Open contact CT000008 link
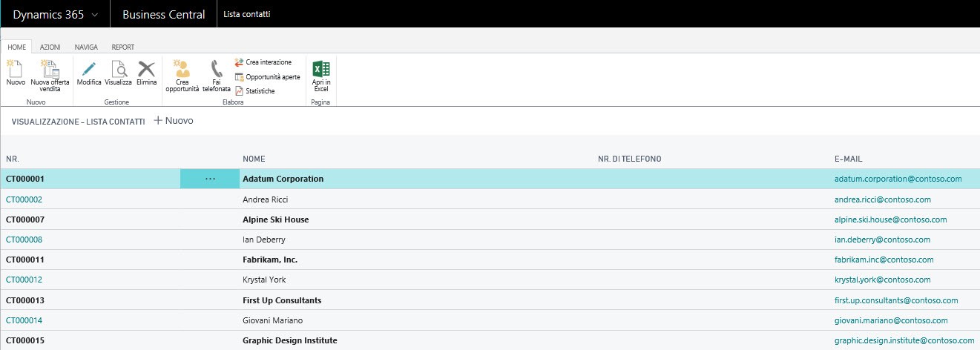The width and height of the screenshot is (980, 350). 24,240
